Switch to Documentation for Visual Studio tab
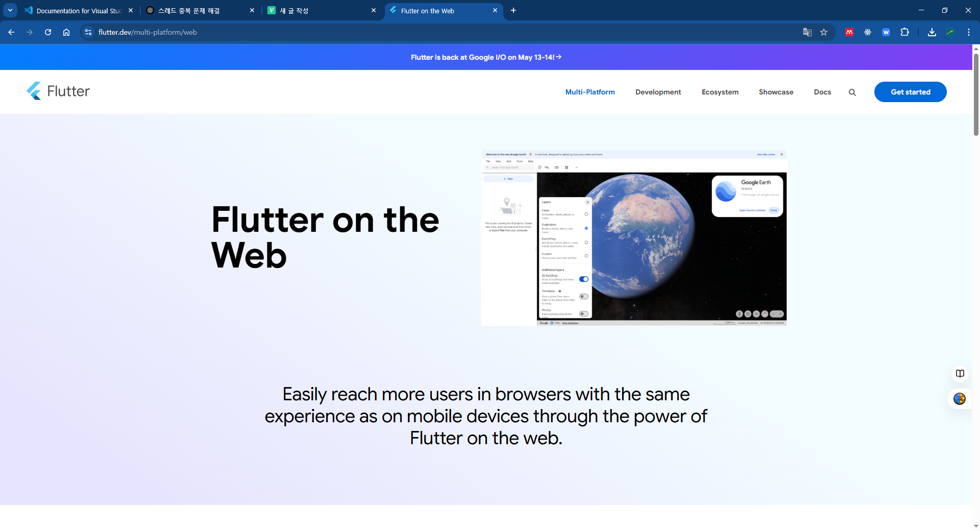 point(79,10)
